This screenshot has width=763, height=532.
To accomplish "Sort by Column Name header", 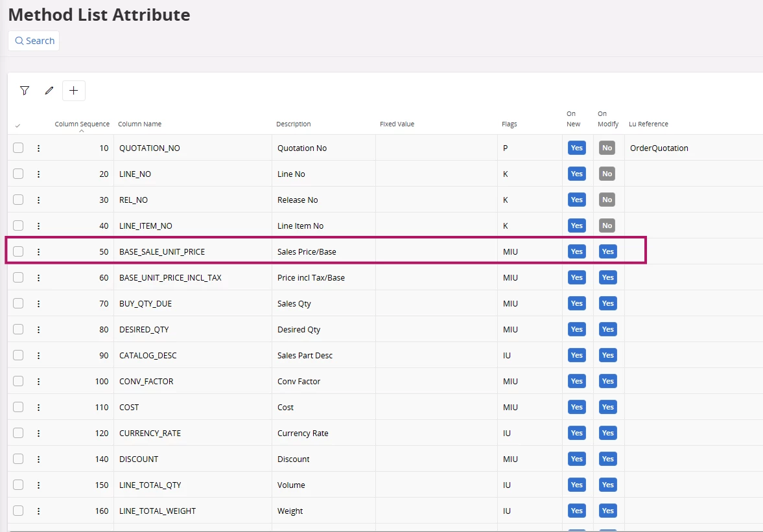I will tap(139, 124).
